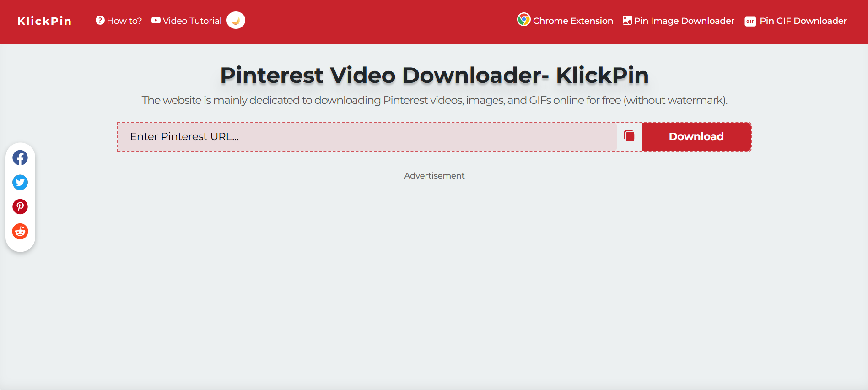Image resolution: width=868 pixels, height=390 pixels.
Task: Share on Facebook via sidebar icon
Action: coord(20,158)
